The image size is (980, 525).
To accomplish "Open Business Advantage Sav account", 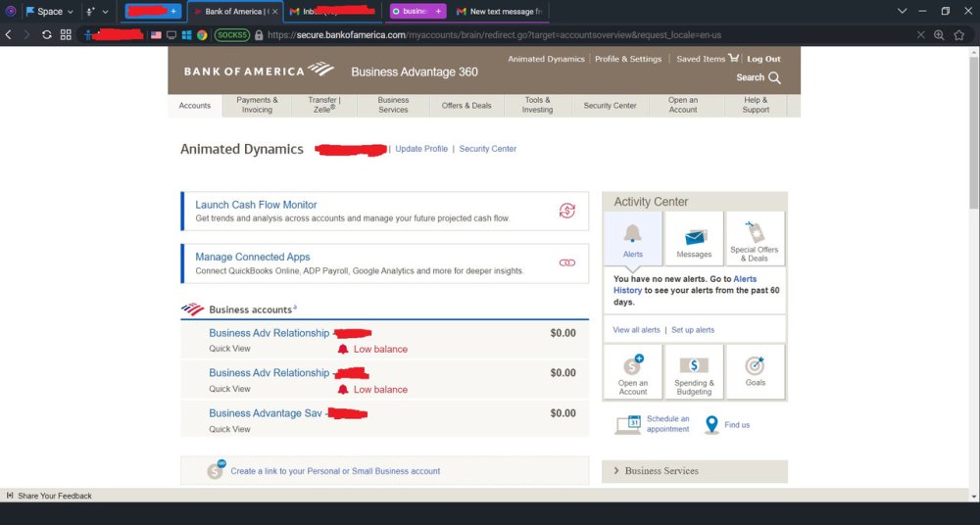I will coord(266,413).
